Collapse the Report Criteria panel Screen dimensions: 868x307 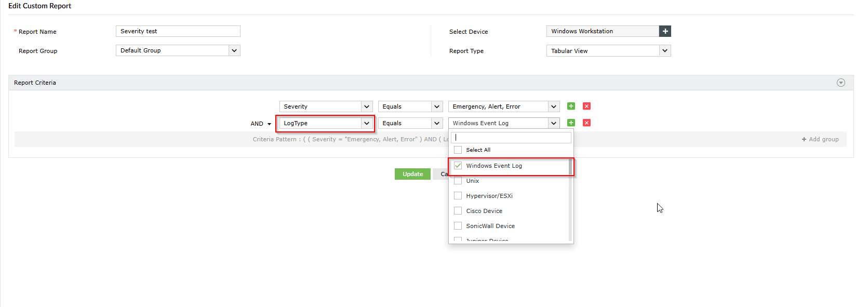pyautogui.click(x=840, y=83)
